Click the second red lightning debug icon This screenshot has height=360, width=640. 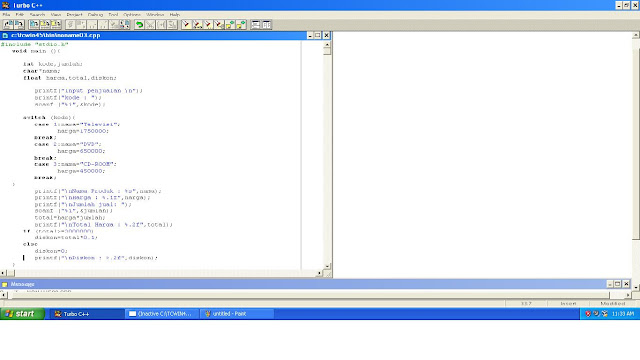click(197, 24)
